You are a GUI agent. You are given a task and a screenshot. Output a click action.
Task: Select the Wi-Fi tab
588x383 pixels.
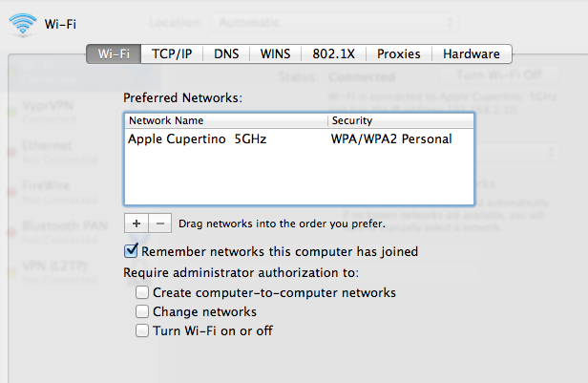[x=115, y=54]
